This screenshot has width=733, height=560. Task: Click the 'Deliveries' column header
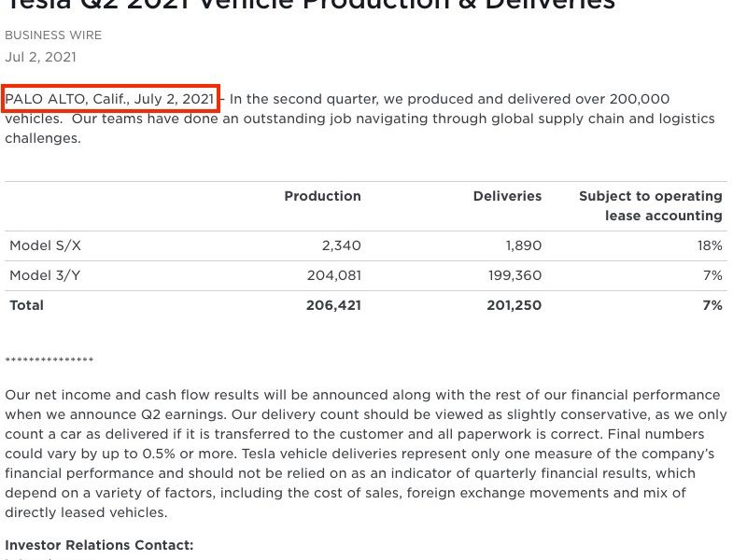pyautogui.click(x=507, y=196)
